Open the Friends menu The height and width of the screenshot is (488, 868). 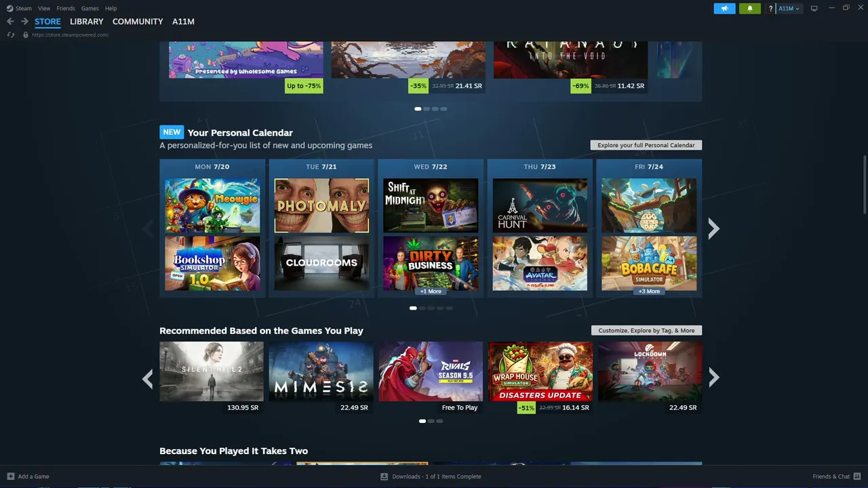coord(66,8)
